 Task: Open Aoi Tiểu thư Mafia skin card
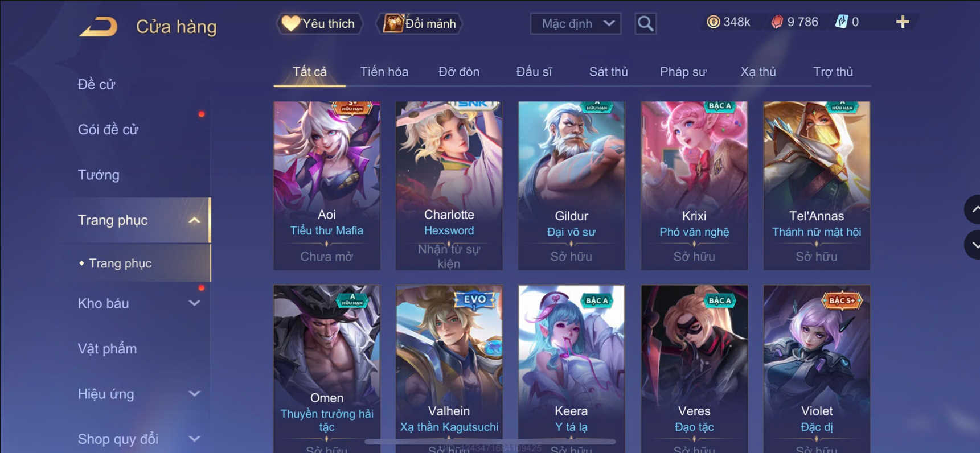327,186
